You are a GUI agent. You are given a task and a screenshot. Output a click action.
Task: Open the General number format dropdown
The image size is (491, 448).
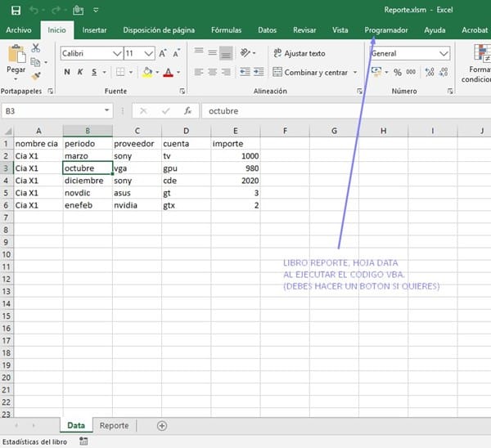click(x=444, y=53)
